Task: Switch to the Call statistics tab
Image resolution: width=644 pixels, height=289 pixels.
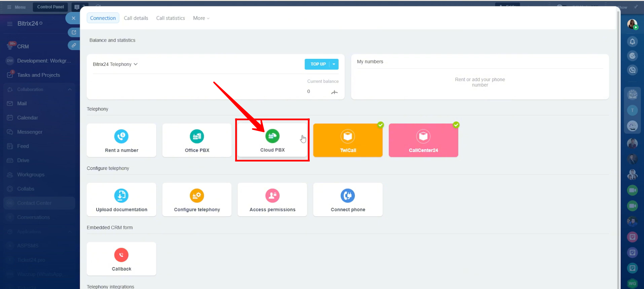Action: [x=170, y=18]
